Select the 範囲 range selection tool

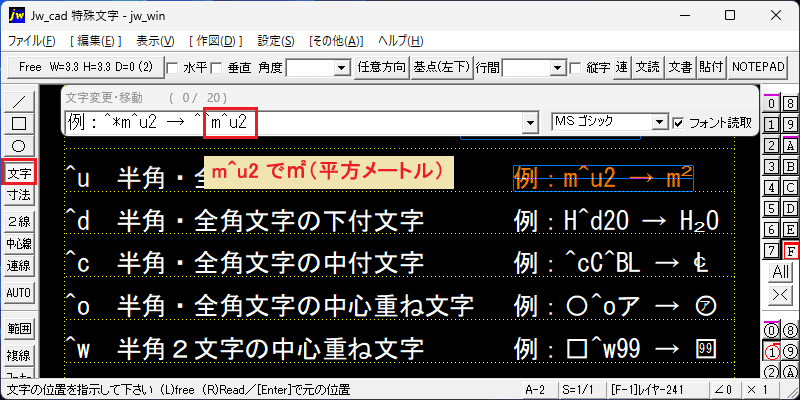19,329
